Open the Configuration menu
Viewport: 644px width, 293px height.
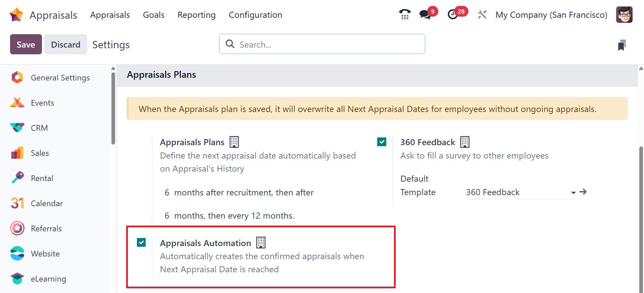pyautogui.click(x=255, y=15)
